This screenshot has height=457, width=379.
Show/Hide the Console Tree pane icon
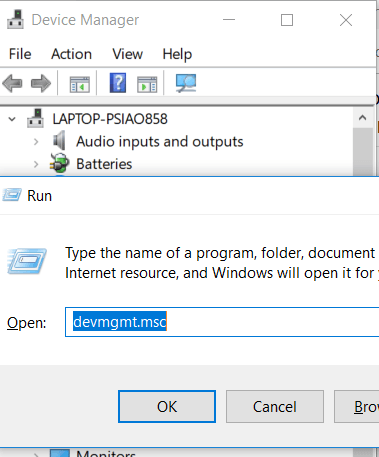(x=80, y=84)
